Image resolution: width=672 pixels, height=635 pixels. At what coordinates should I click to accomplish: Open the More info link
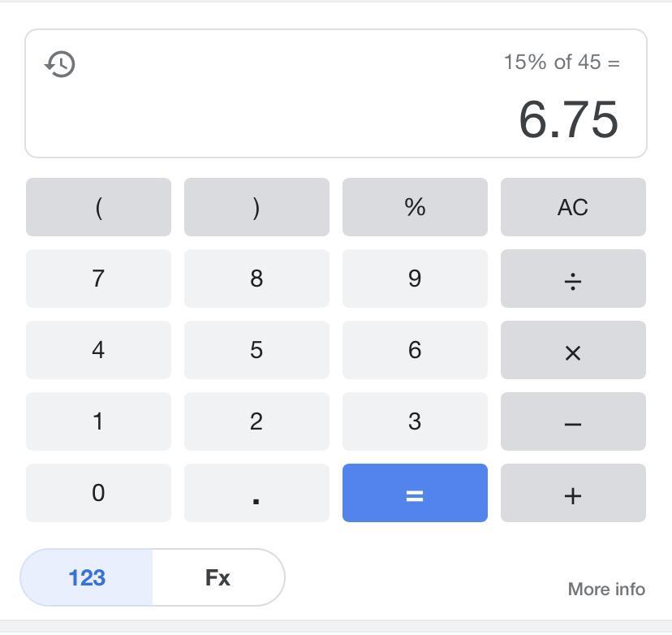[606, 590]
